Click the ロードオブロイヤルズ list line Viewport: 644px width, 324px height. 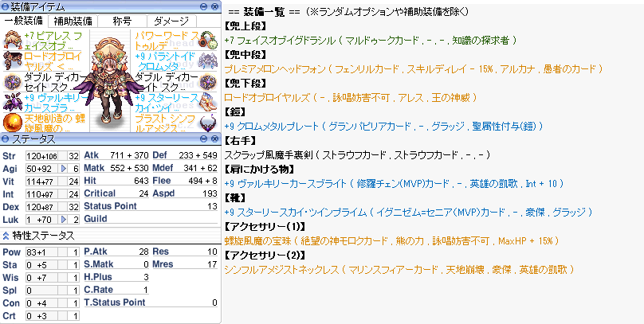(x=351, y=98)
